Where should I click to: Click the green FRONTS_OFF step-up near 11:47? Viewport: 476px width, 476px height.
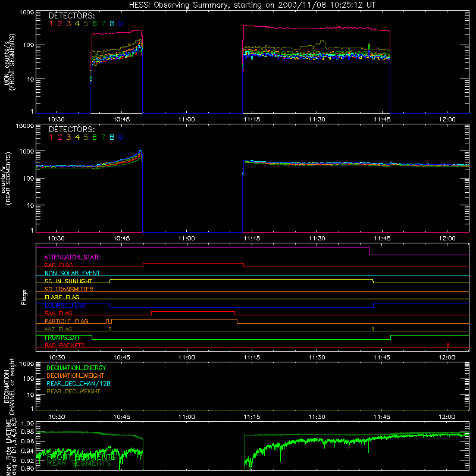(x=391, y=337)
